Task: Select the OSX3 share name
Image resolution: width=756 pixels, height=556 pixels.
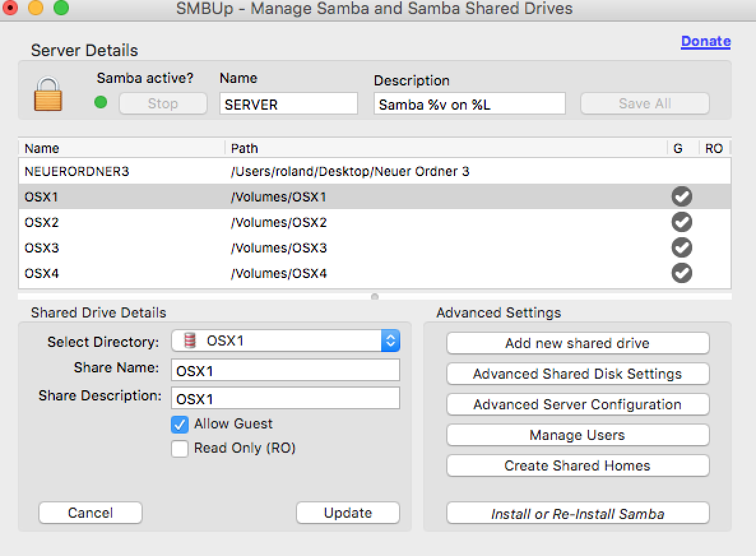Action: 41,248
